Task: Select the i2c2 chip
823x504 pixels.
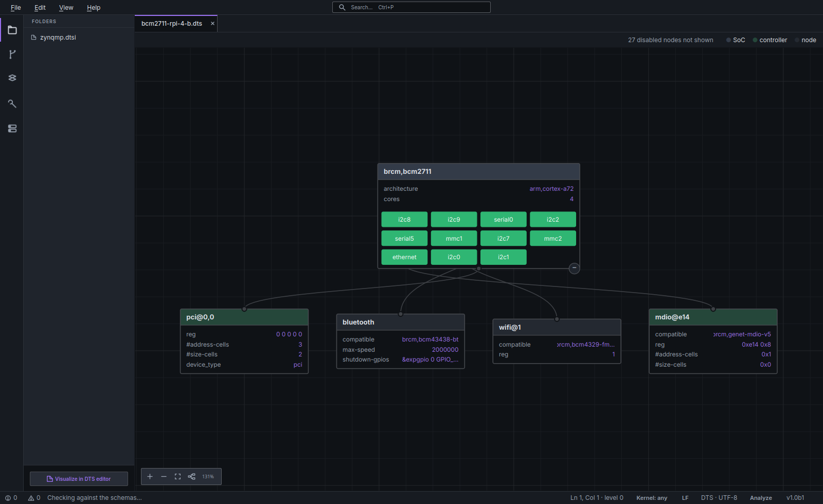Action: click(x=553, y=220)
